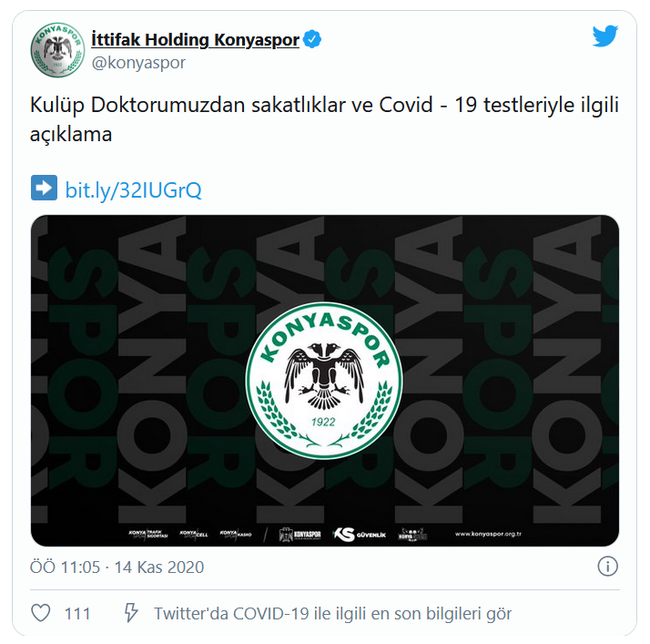Open the tweet info icon
650x644 pixels.
[x=607, y=567]
